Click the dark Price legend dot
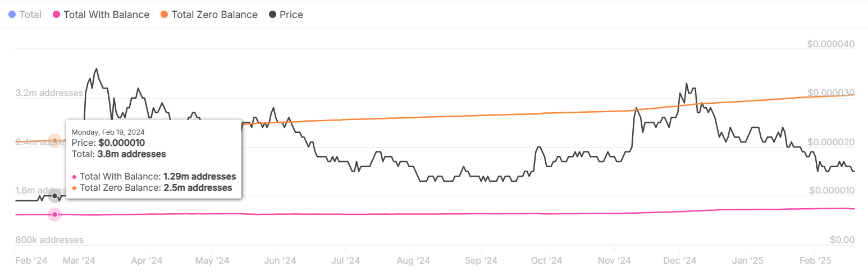This screenshot has height=276, width=868. (x=273, y=15)
